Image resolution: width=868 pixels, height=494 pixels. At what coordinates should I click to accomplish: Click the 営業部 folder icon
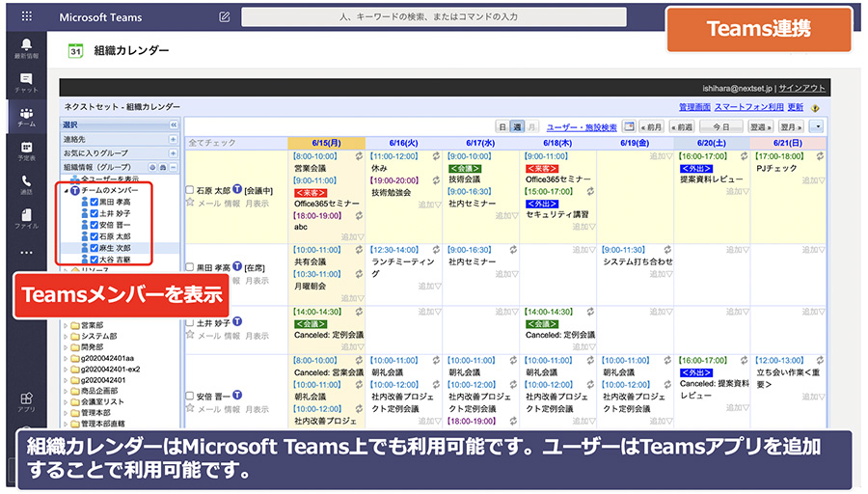click(75, 325)
